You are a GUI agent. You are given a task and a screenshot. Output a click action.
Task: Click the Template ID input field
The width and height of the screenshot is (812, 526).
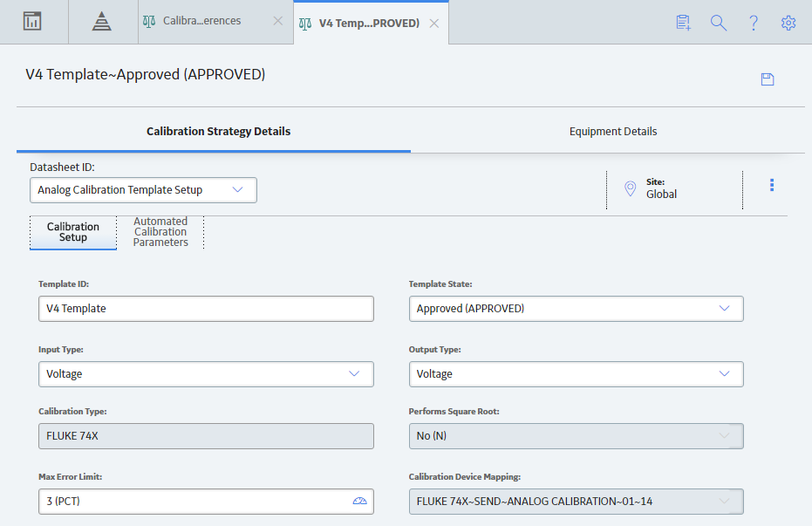[x=206, y=309]
